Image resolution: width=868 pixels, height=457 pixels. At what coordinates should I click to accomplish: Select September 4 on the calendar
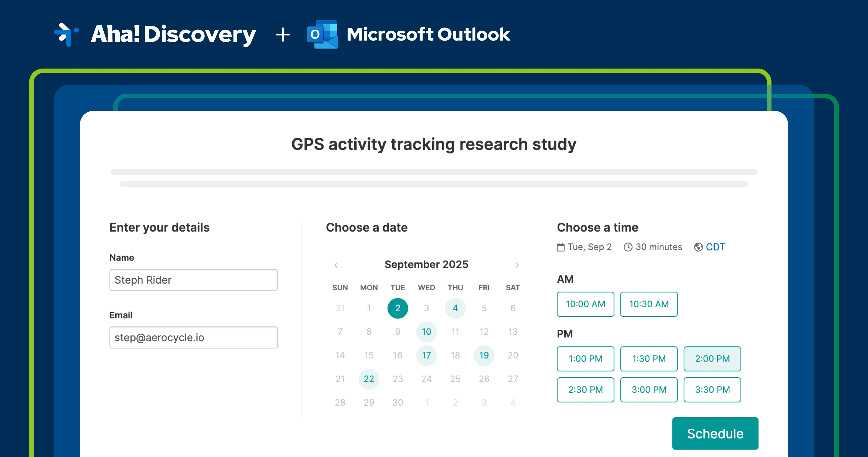click(455, 308)
